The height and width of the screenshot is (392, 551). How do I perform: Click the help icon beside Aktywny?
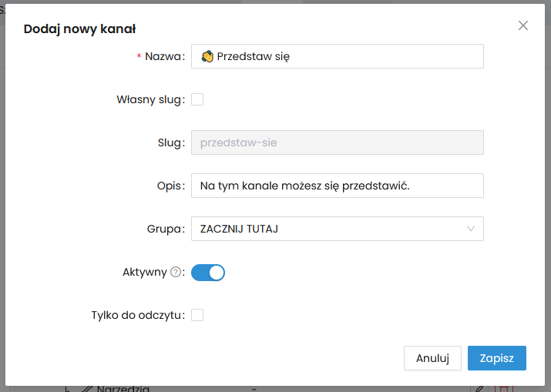coord(175,273)
